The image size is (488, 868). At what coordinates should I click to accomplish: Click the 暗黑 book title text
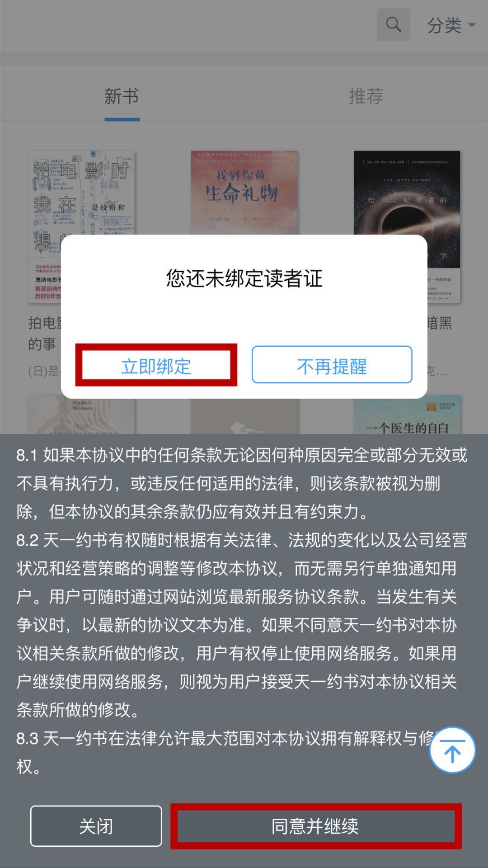pos(440,323)
